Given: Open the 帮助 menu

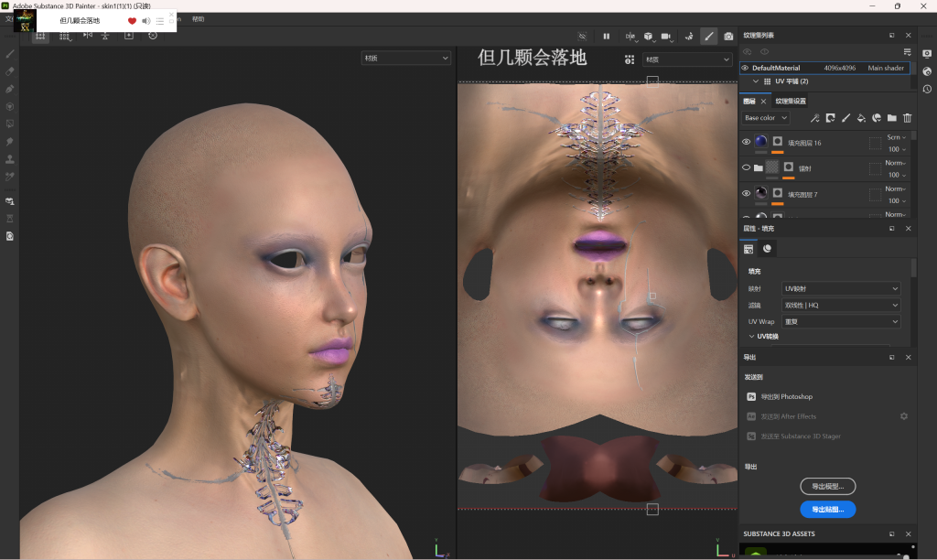Looking at the screenshot, I should pyautogui.click(x=198, y=19).
